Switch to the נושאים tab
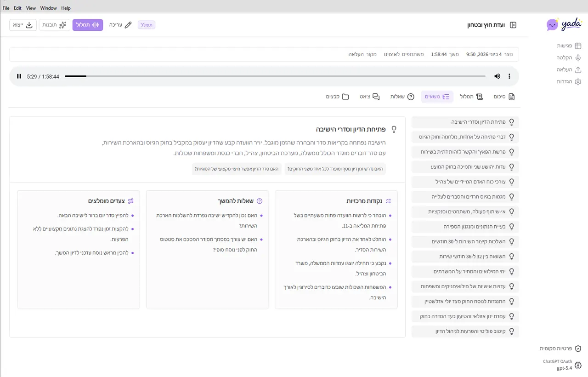The image size is (588, 377). pos(437,97)
